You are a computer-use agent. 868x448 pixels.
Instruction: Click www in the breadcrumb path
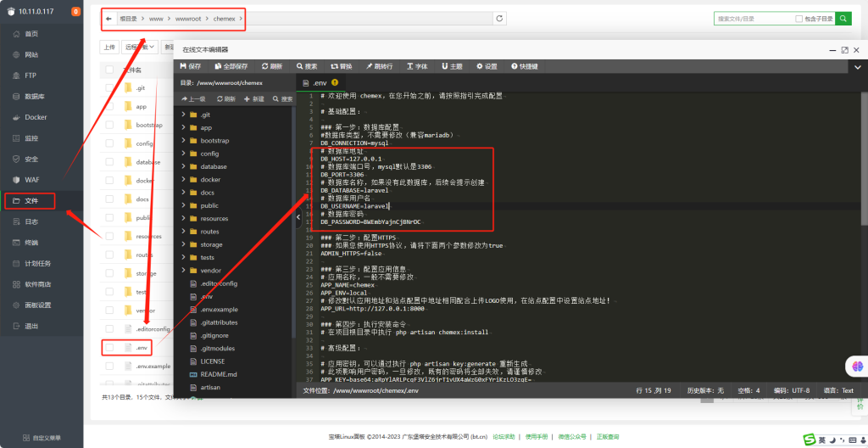click(x=156, y=19)
